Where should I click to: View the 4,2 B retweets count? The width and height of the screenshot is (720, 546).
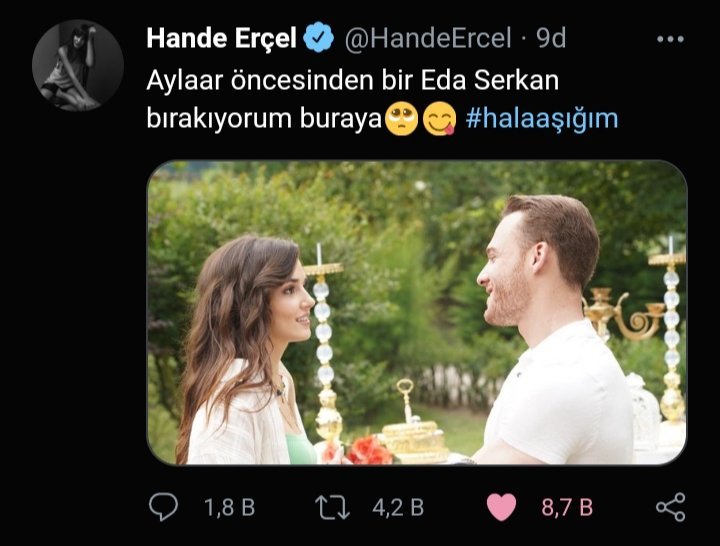tap(398, 507)
